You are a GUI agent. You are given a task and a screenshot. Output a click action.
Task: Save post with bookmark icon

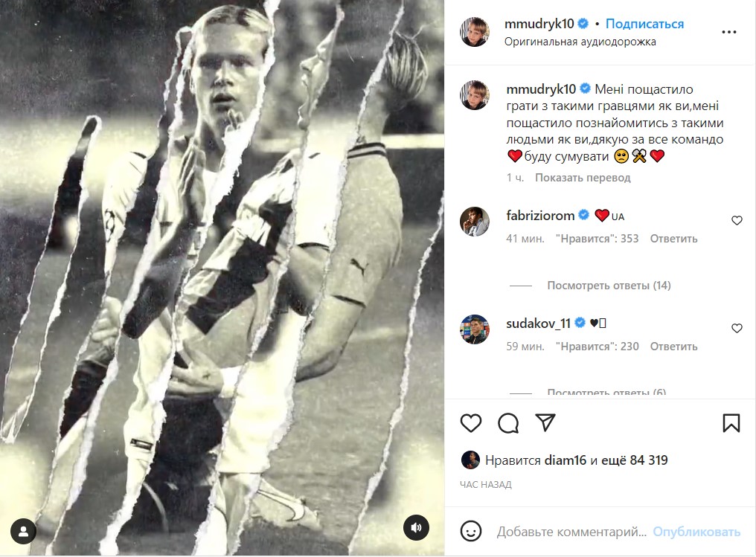(x=731, y=423)
